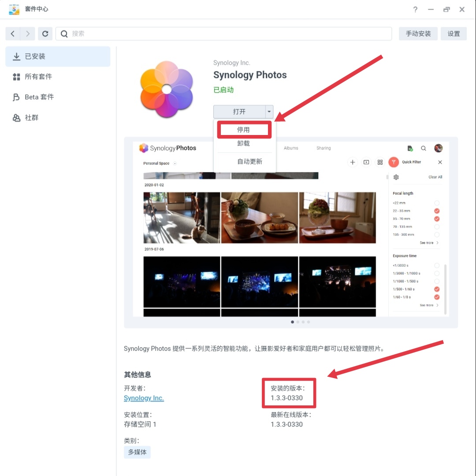Refresh the package list
Viewport: 476px width, 476px height.
click(45, 34)
